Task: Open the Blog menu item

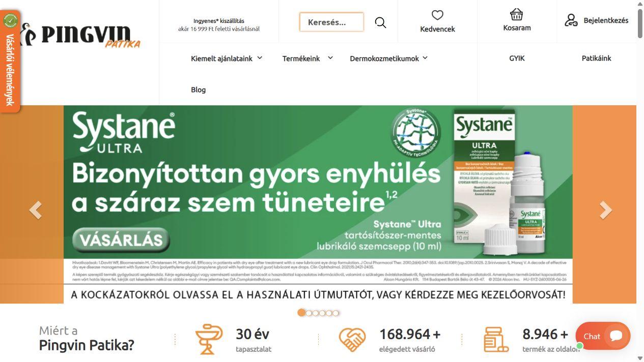Action: pos(199,89)
